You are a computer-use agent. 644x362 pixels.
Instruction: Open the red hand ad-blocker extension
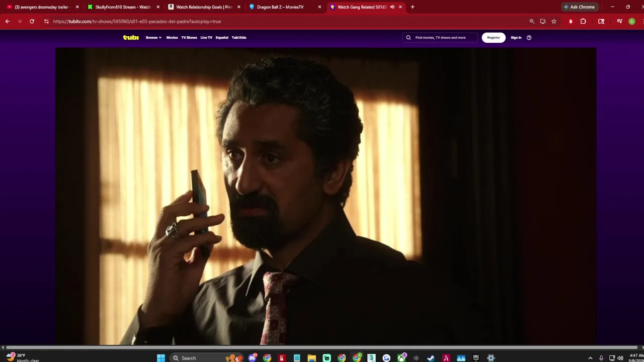click(571, 21)
